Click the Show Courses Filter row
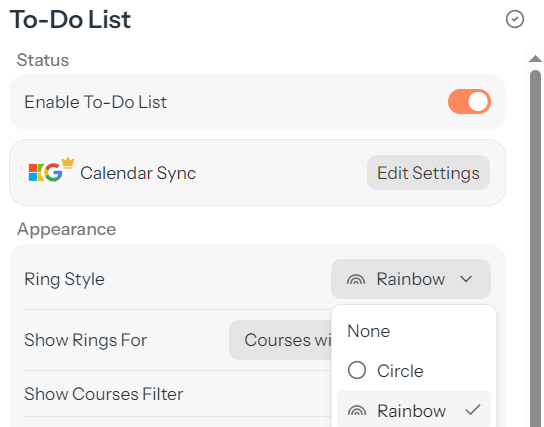The height and width of the screenshot is (427, 544). click(x=177, y=394)
